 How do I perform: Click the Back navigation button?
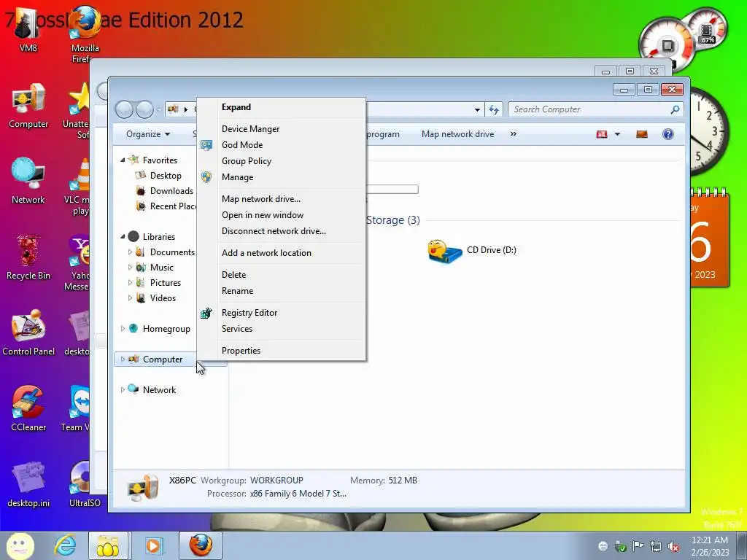(x=124, y=109)
